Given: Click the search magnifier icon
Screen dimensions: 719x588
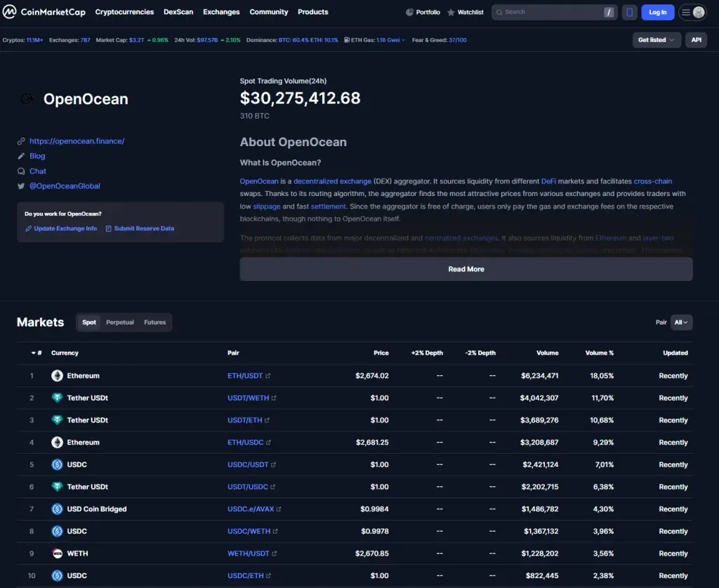Looking at the screenshot, I should point(499,13).
